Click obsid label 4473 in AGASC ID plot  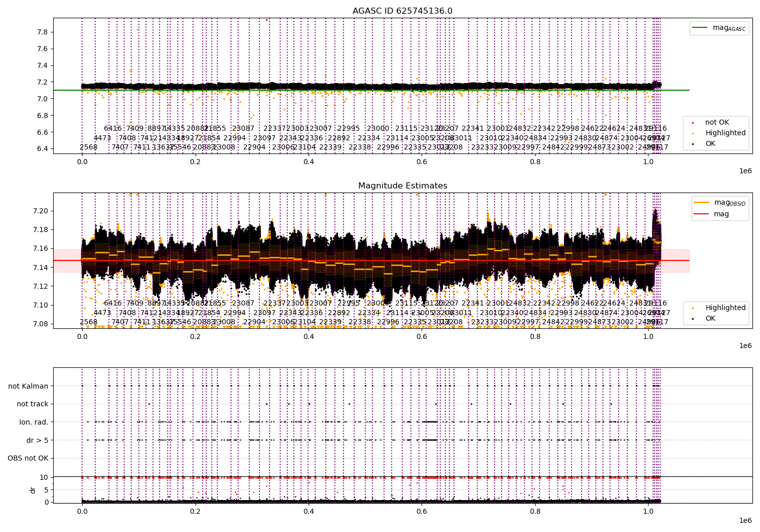click(102, 138)
